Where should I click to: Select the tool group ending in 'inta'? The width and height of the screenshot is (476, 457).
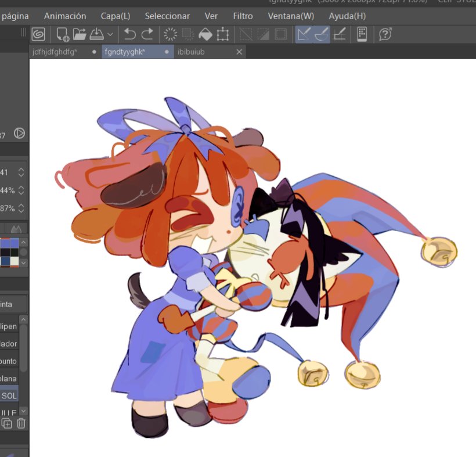(x=13, y=304)
